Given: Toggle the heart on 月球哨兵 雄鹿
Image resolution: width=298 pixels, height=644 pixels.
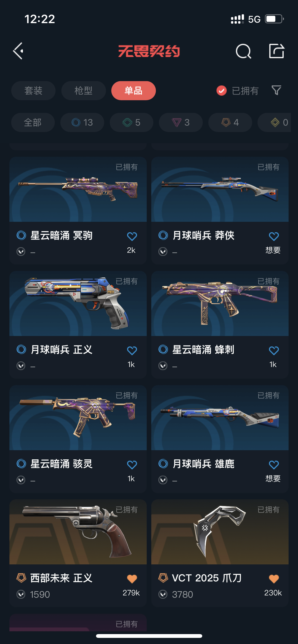Looking at the screenshot, I should tap(274, 465).
